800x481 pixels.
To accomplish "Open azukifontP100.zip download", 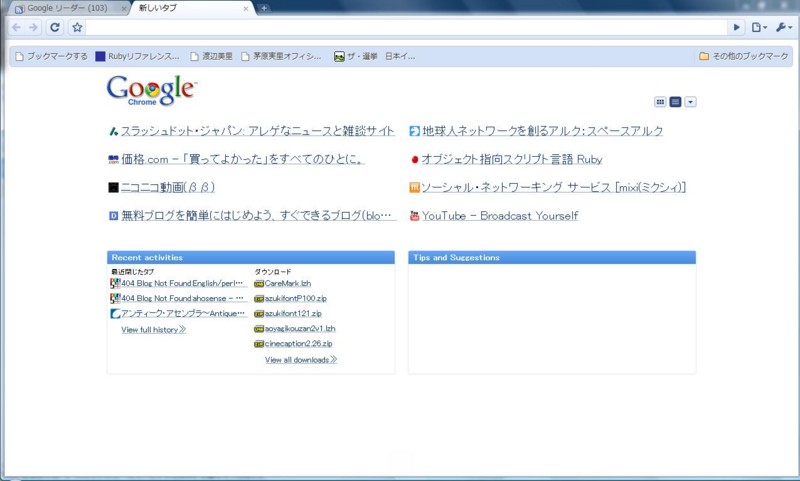I will [x=295, y=298].
